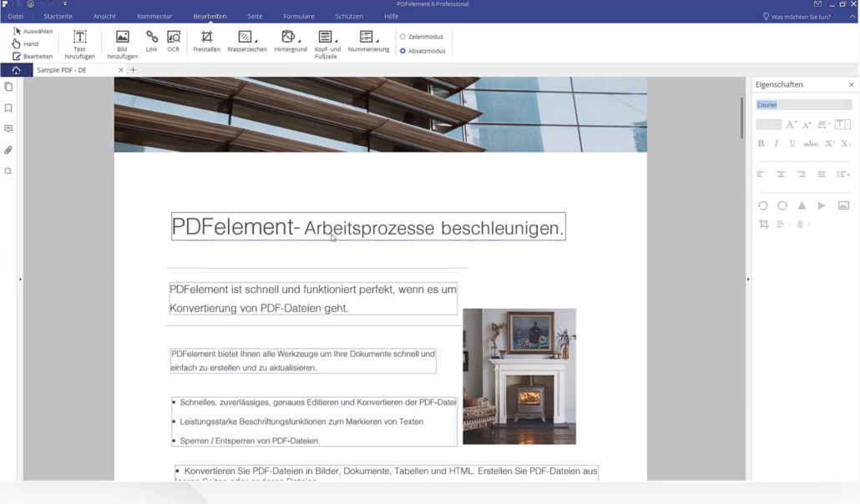
Task: Go to the Home tab icon
Action: point(16,70)
